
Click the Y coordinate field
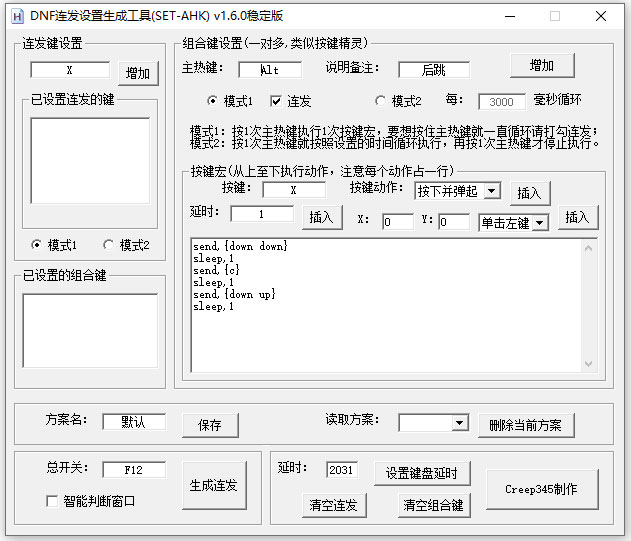[x=454, y=222]
